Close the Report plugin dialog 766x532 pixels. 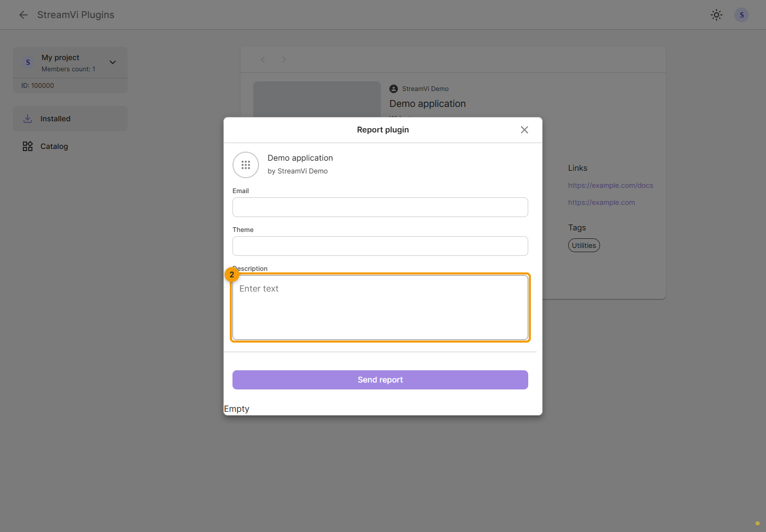coord(524,130)
